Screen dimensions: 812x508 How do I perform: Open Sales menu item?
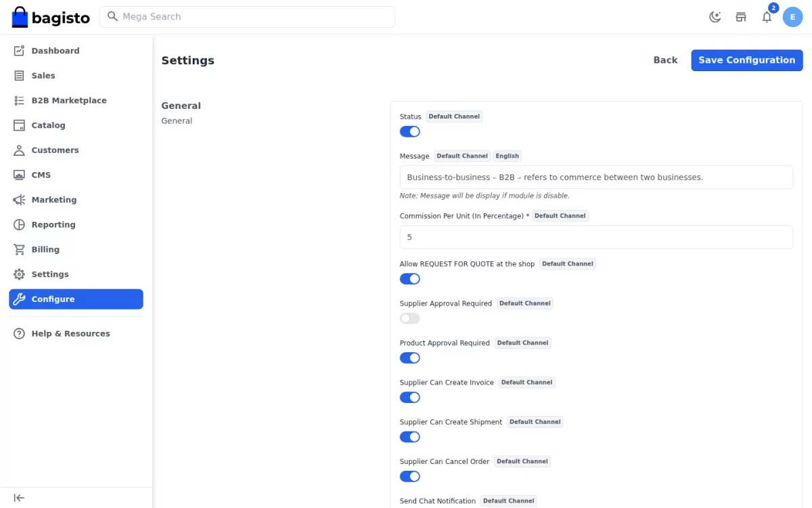coord(76,76)
